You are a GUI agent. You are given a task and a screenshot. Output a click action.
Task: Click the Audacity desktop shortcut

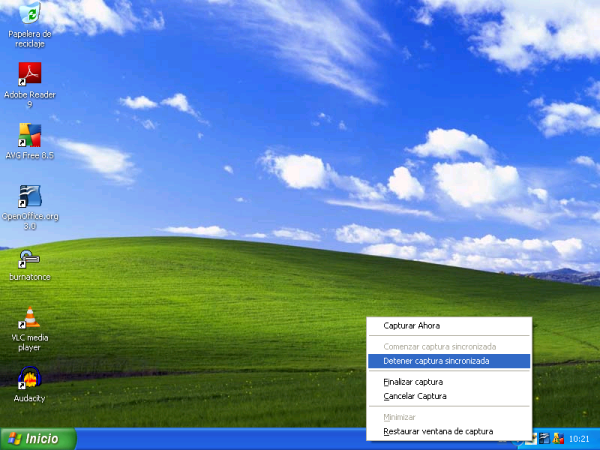(29, 379)
